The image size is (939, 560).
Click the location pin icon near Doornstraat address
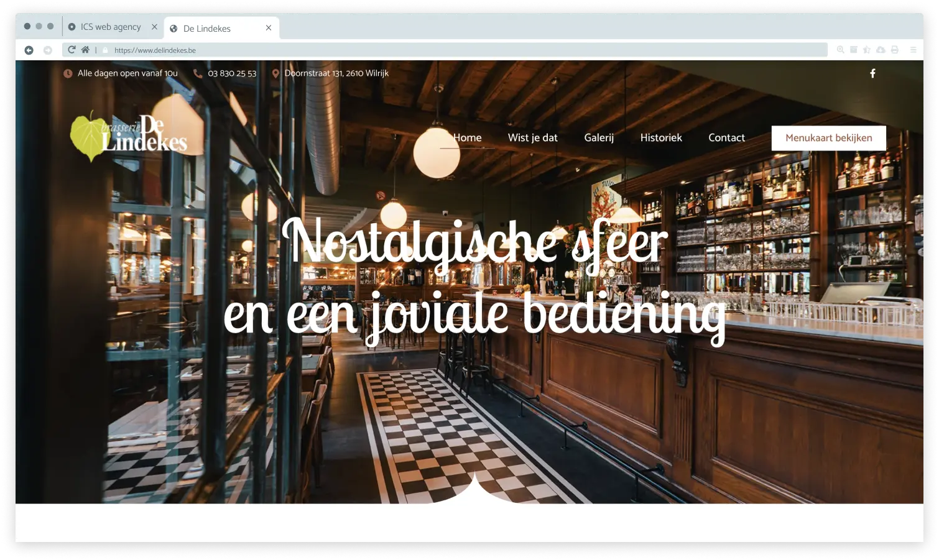[275, 73]
